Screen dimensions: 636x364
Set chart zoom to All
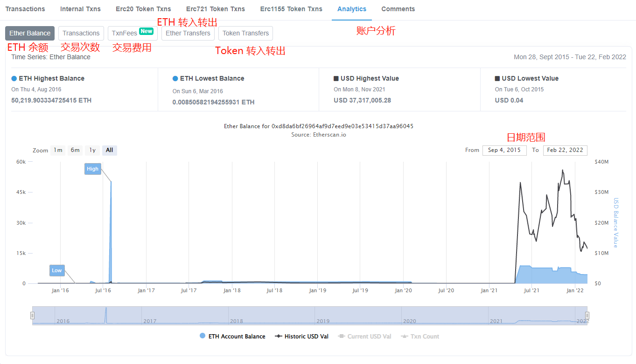click(109, 150)
